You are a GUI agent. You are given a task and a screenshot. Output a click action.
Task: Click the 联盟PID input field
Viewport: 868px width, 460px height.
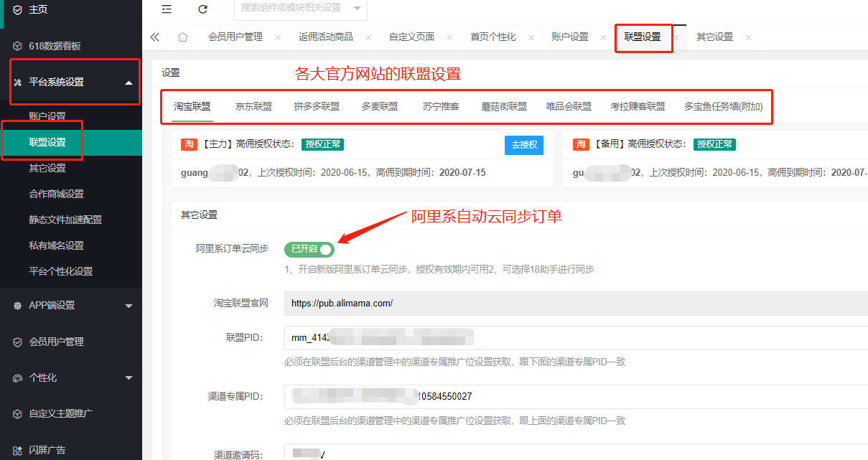coord(576,338)
